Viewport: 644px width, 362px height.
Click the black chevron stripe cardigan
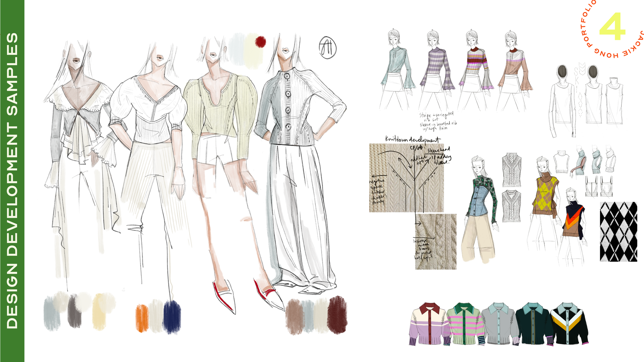pos(569,324)
